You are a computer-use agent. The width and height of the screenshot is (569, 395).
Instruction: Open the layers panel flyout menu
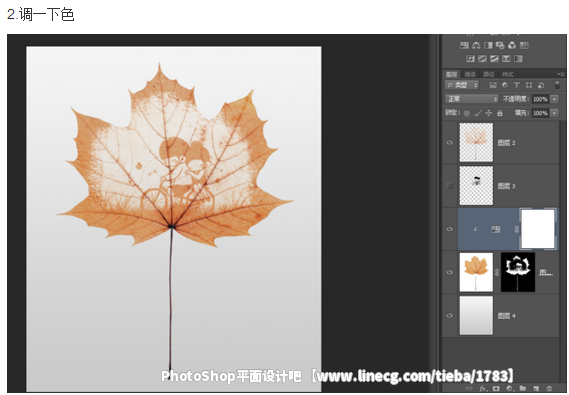click(x=560, y=74)
